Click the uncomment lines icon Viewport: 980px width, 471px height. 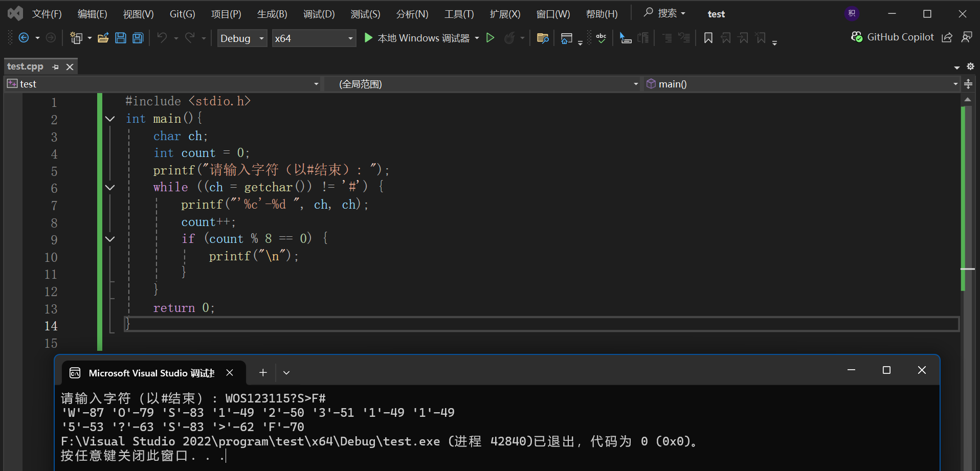tap(684, 38)
